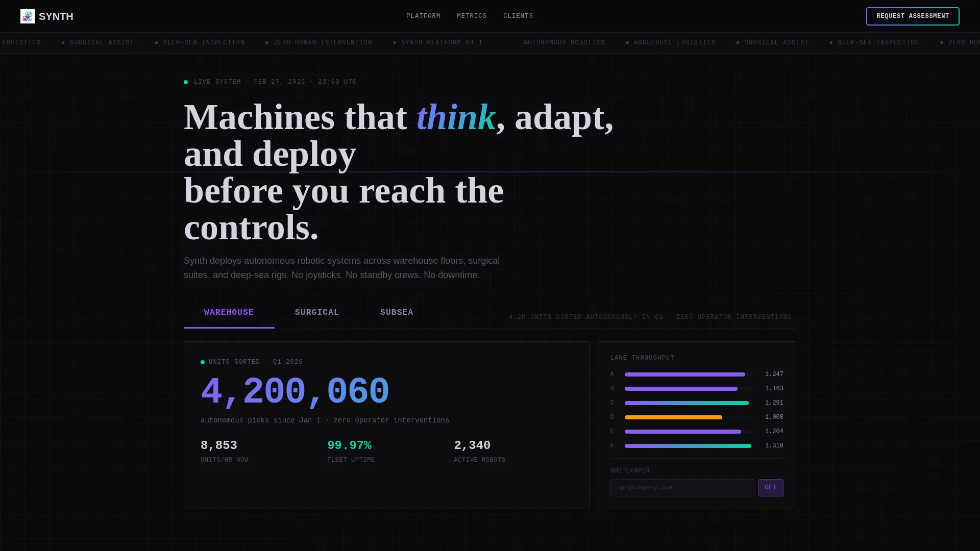The height and width of the screenshot is (551, 980).
Task: Select the Warehouse tab
Action: click(x=229, y=313)
